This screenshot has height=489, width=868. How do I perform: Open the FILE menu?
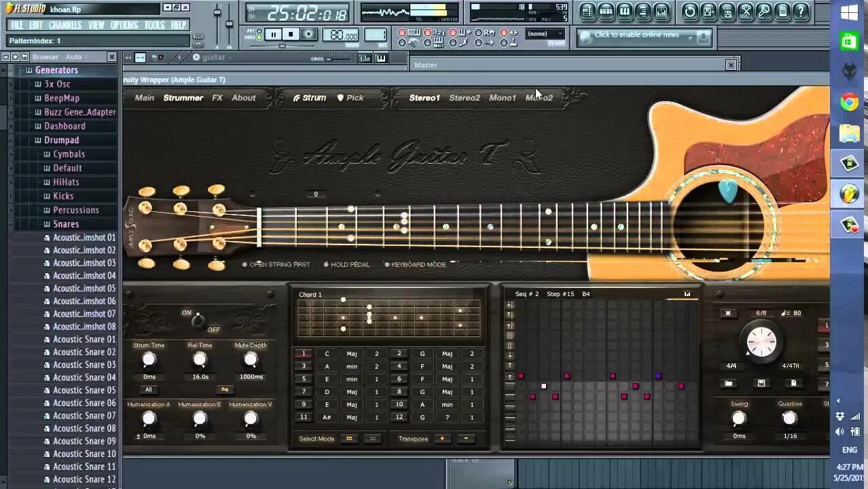17,25
